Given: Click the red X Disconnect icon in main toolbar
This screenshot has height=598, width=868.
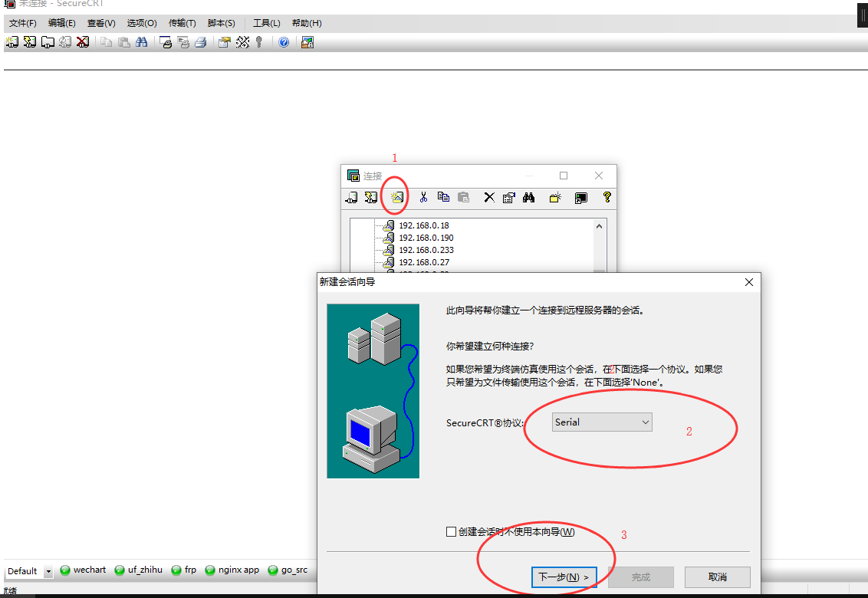Looking at the screenshot, I should tap(83, 42).
